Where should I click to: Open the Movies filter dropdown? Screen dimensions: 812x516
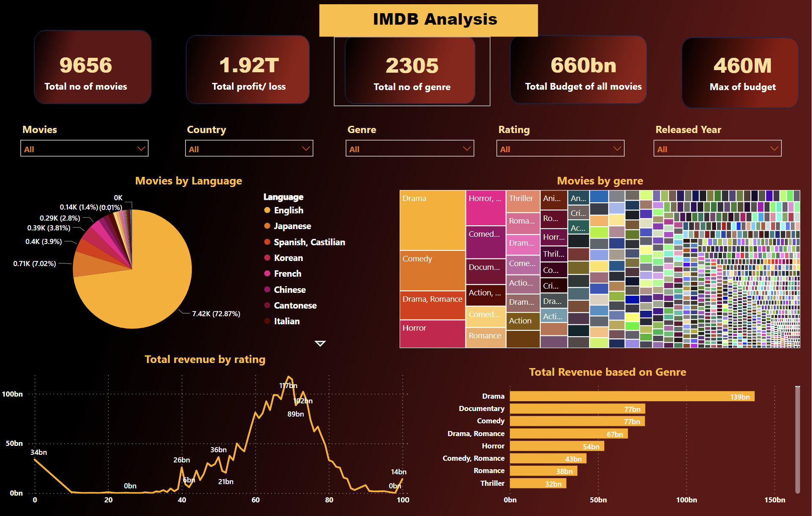(x=84, y=149)
